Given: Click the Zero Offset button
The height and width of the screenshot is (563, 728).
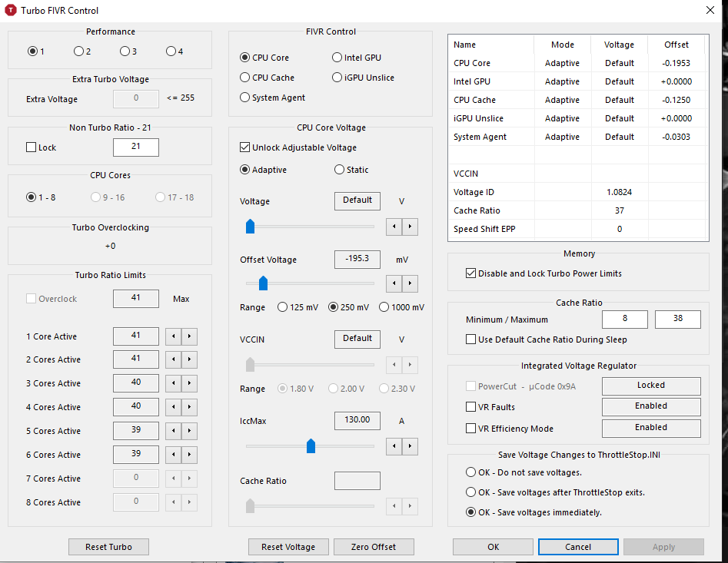Looking at the screenshot, I should [x=374, y=547].
